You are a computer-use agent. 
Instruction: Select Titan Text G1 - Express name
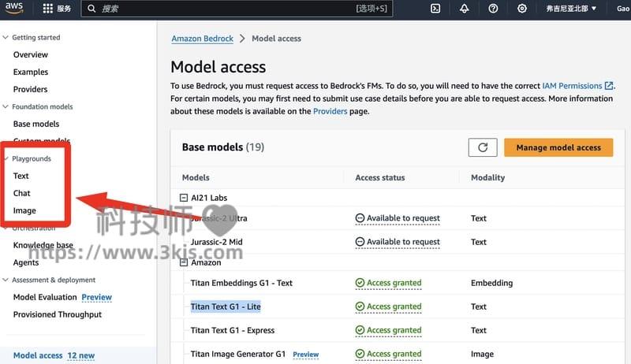click(x=233, y=330)
